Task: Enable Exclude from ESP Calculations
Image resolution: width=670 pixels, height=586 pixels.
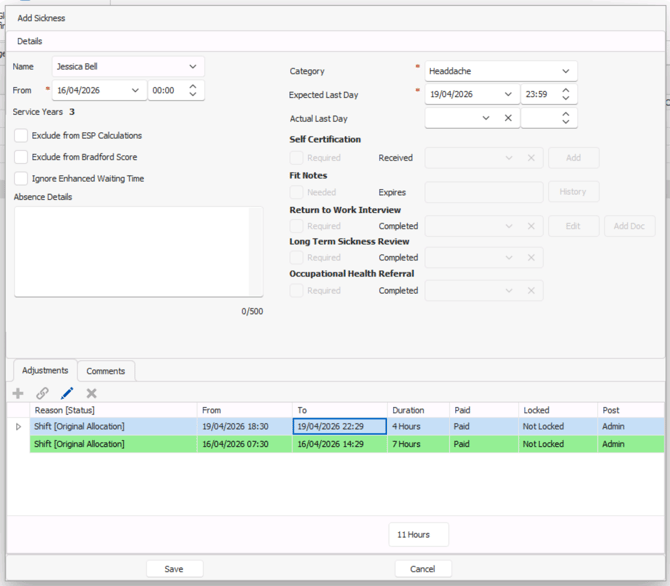Action: pyautogui.click(x=21, y=135)
